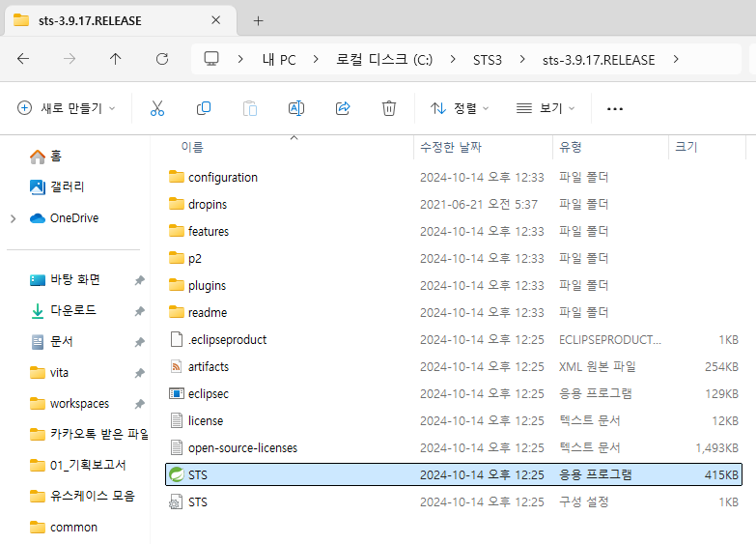This screenshot has width=756, height=544.
Task: Go forward with the right arrow
Action: (x=70, y=59)
